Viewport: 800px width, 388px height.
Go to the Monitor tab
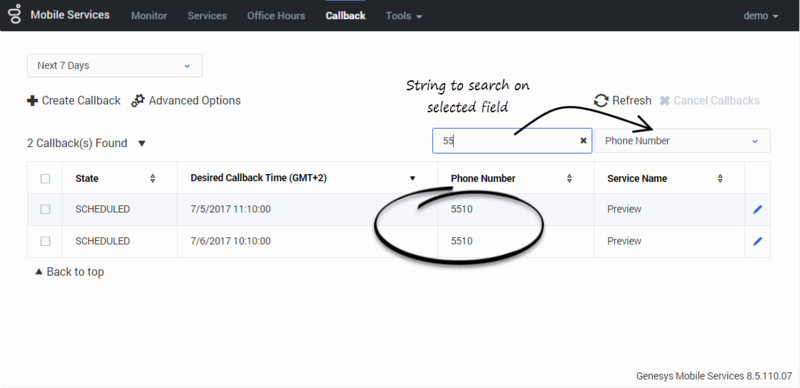pyautogui.click(x=149, y=16)
